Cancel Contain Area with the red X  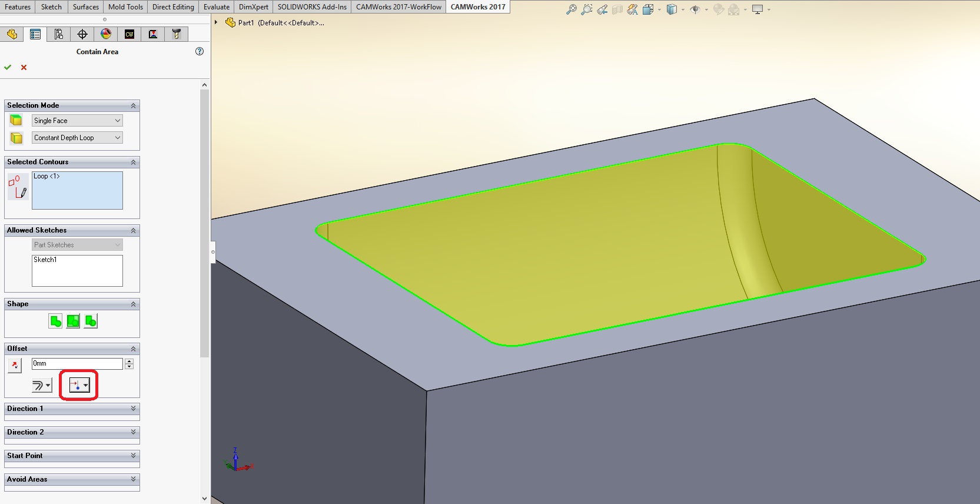pyautogui.click(x=24, y=67)
